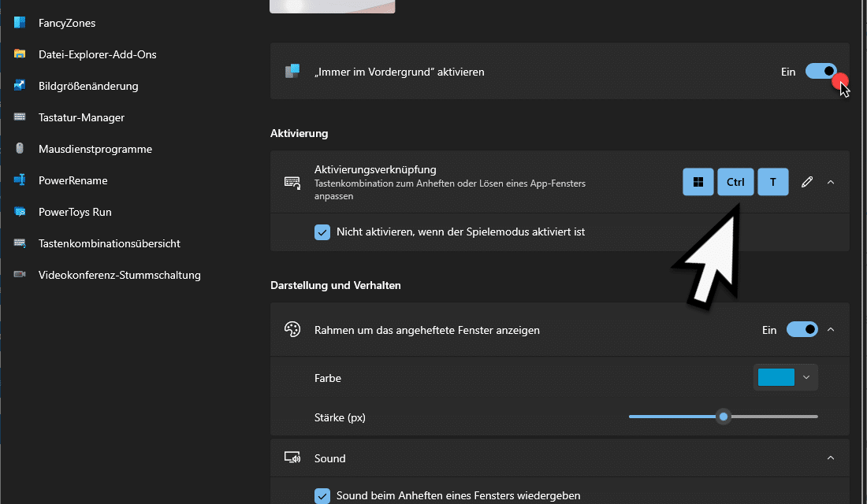This screenshot has width=867, height=504.
Task: Click the palette icon beside Rahmen setting
Action: click(x=292, y=329)
